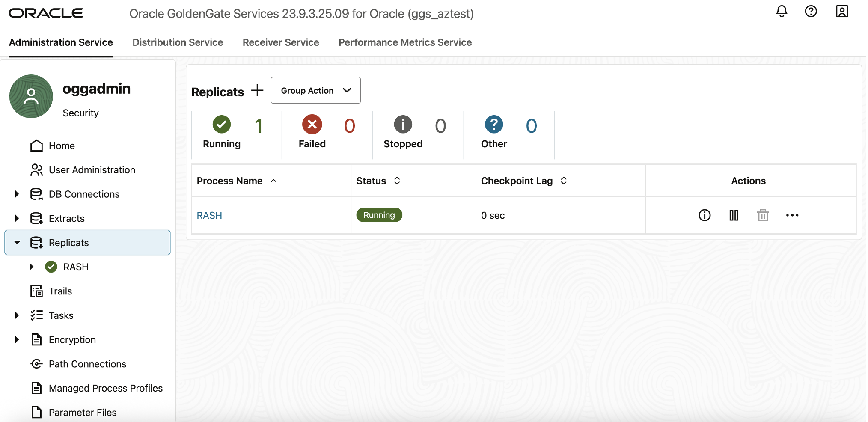Open the notifications bell icon

782,12
